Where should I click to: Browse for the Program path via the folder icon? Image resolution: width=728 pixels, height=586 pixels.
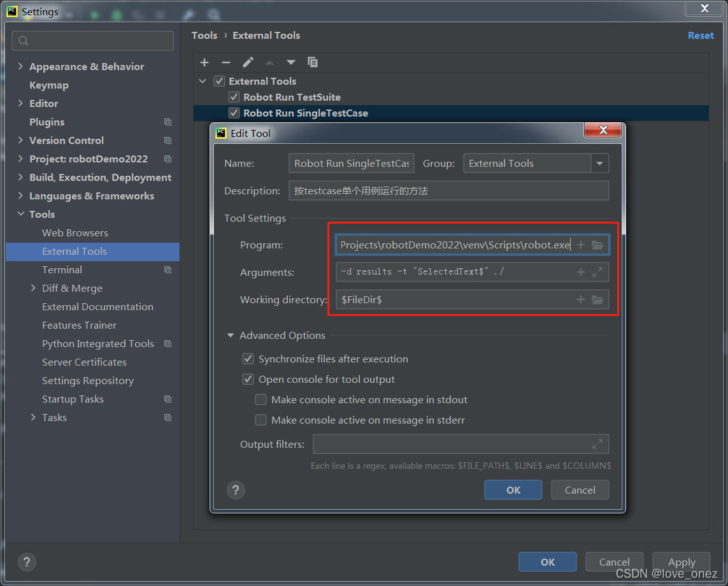click(597, 245)
